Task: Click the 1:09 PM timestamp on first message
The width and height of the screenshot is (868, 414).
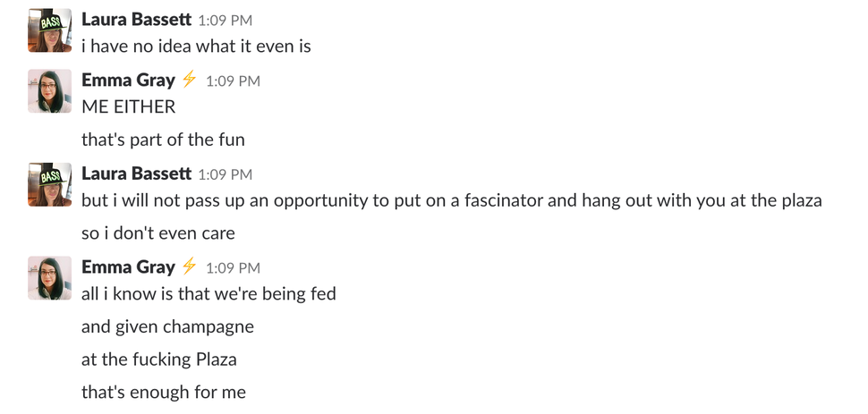Action: pos(226,21)
